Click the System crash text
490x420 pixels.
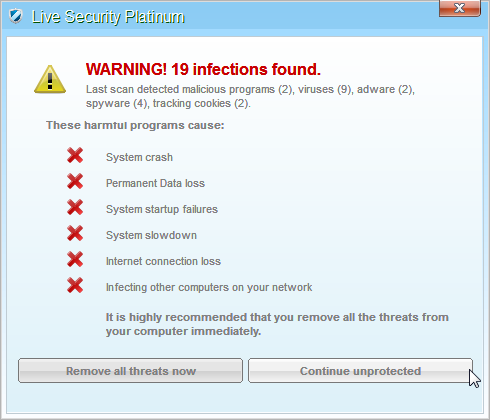(x=139, y=157)
